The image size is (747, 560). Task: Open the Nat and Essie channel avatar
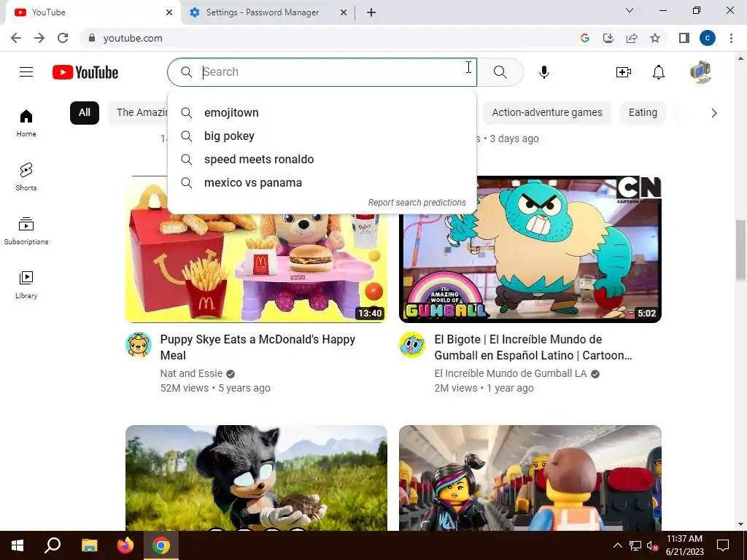139,344
